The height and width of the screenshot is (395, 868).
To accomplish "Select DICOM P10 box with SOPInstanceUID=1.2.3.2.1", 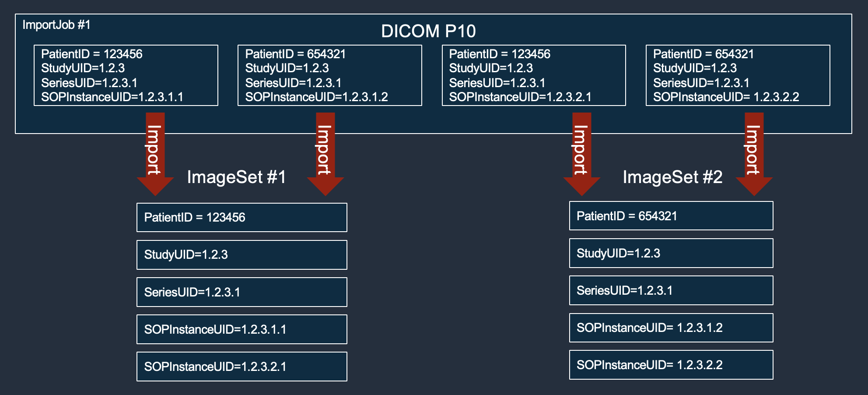I will click(x=534, y=75).
